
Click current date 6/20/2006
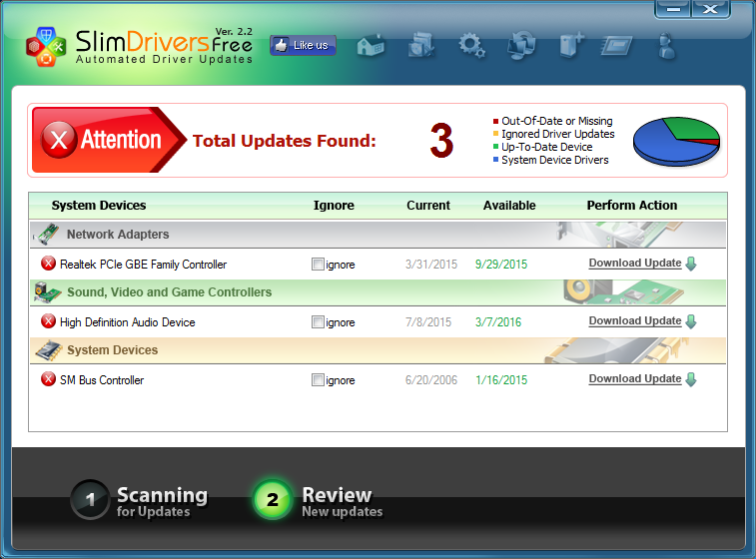(431, 379)
